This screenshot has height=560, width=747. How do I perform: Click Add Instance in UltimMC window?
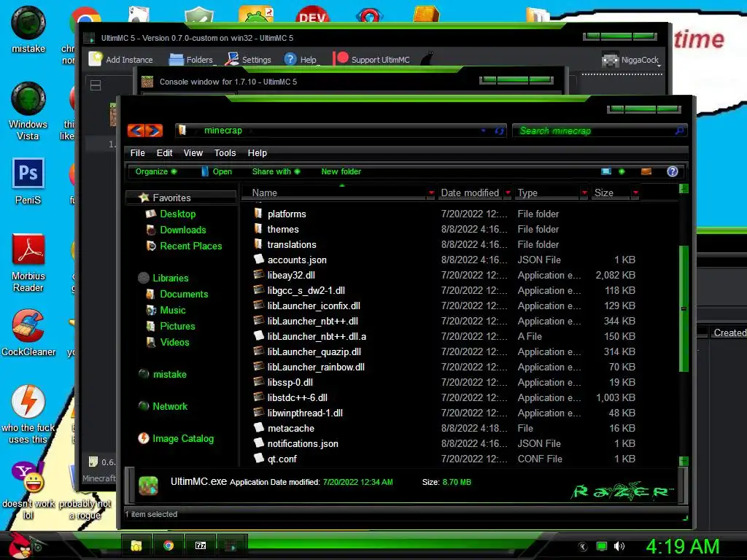pos(121,60)
